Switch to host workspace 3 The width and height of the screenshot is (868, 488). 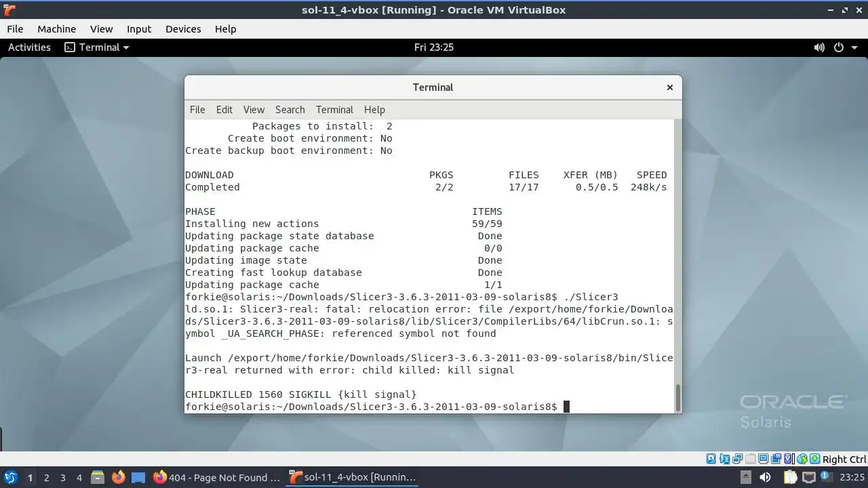62,478
